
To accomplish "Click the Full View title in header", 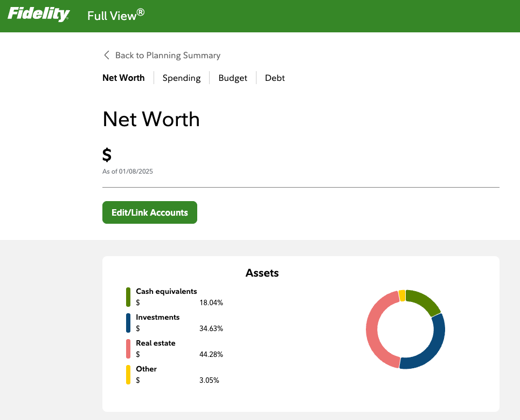I will (x=116, y=15).
